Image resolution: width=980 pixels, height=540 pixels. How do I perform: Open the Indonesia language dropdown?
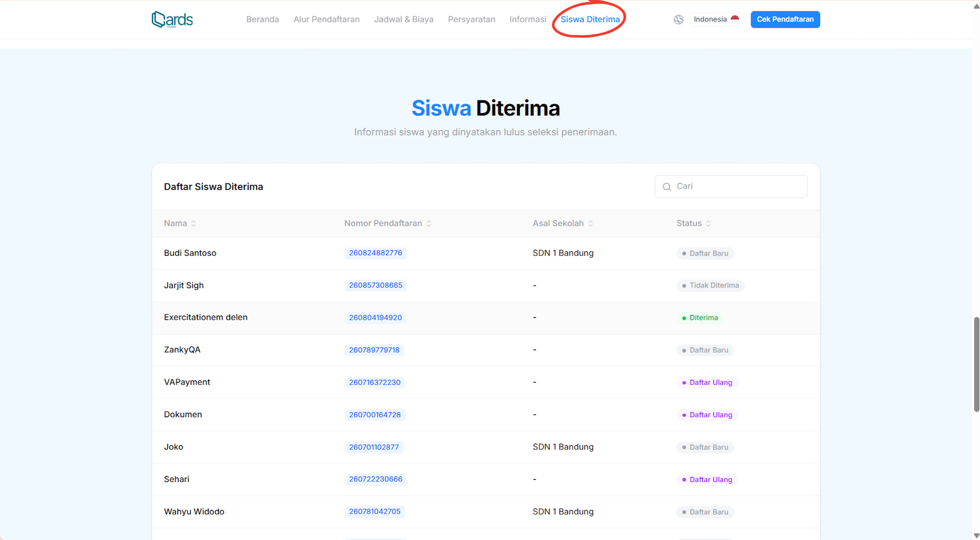click(716, 19)
